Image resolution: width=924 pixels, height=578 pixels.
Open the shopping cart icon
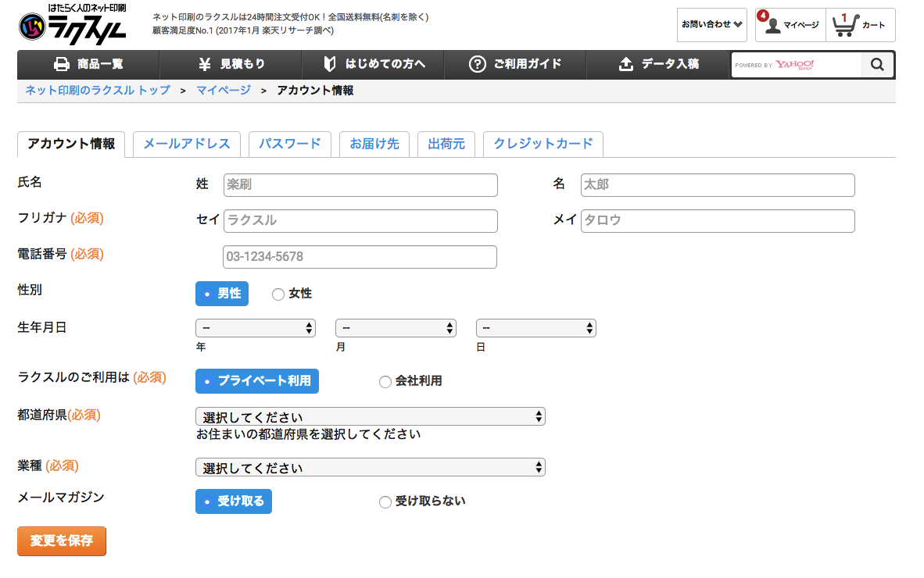pos(844,25)
